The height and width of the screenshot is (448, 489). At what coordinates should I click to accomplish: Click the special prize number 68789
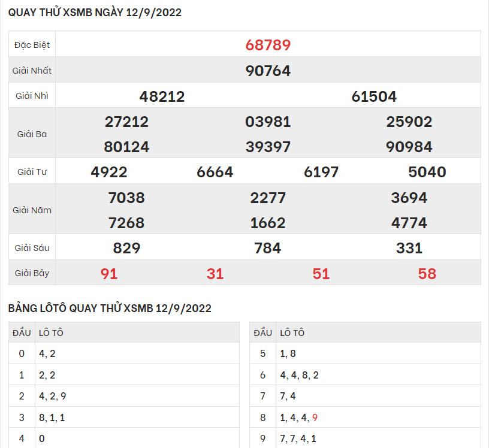click(x=268, y=45)
